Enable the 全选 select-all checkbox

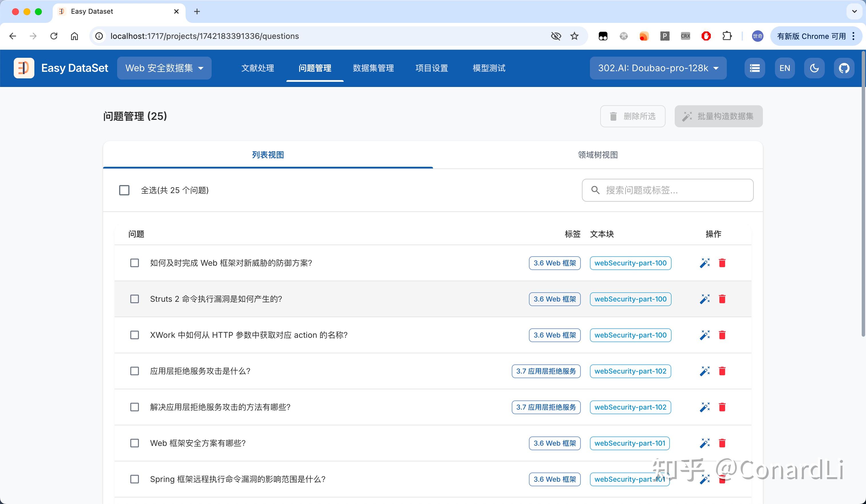click(124, 190)
